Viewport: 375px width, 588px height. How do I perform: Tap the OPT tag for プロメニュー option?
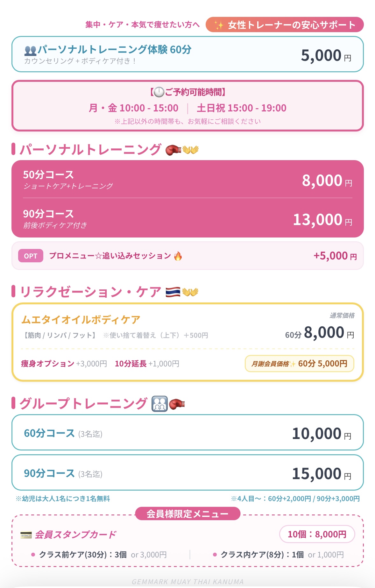pyautogui.click(x=31, y=256)
